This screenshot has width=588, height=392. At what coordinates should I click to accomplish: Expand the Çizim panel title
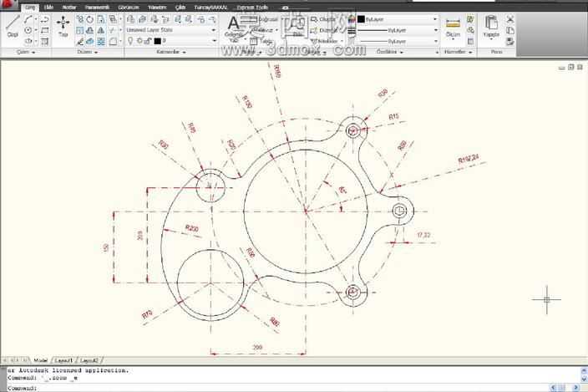26,52
